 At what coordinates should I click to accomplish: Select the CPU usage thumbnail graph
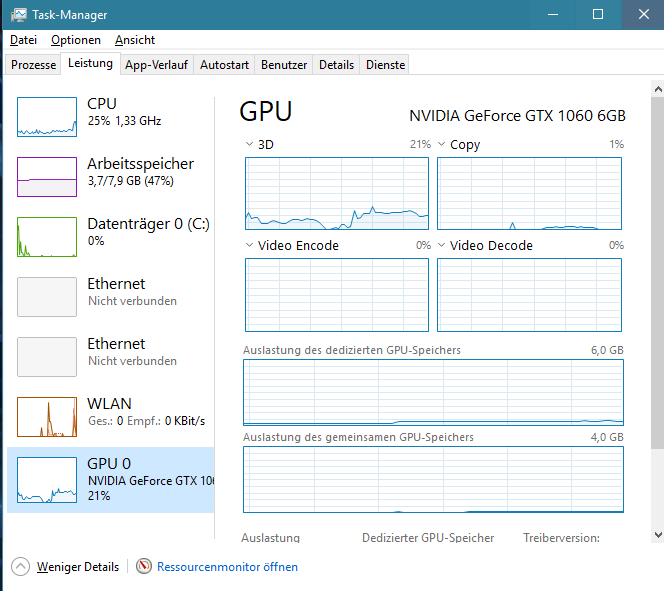point(47,117)
